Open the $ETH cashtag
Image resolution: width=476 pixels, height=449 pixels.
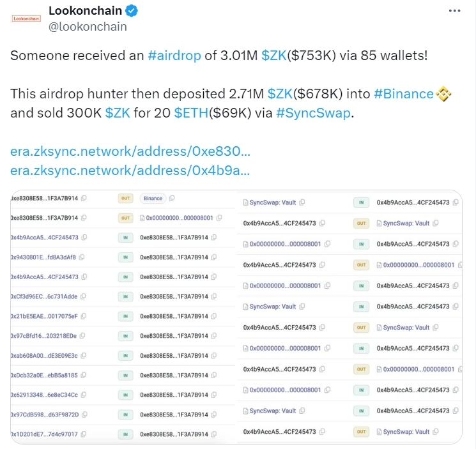coord(191,114)
